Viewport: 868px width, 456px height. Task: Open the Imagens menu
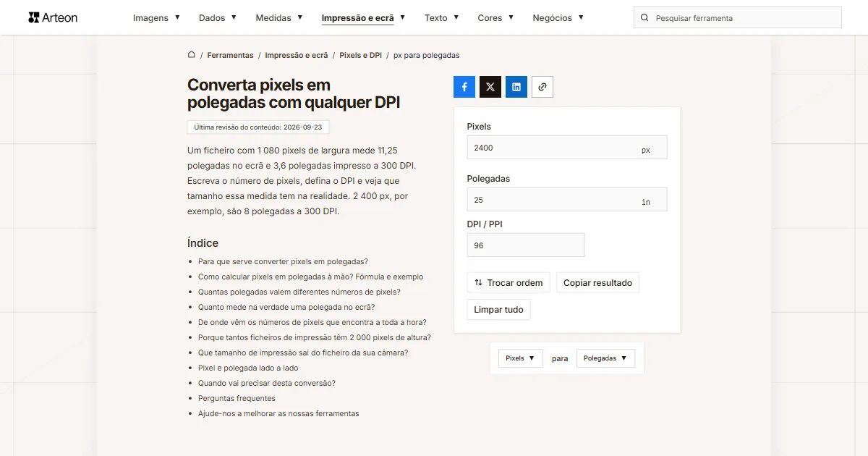(156, 17)
